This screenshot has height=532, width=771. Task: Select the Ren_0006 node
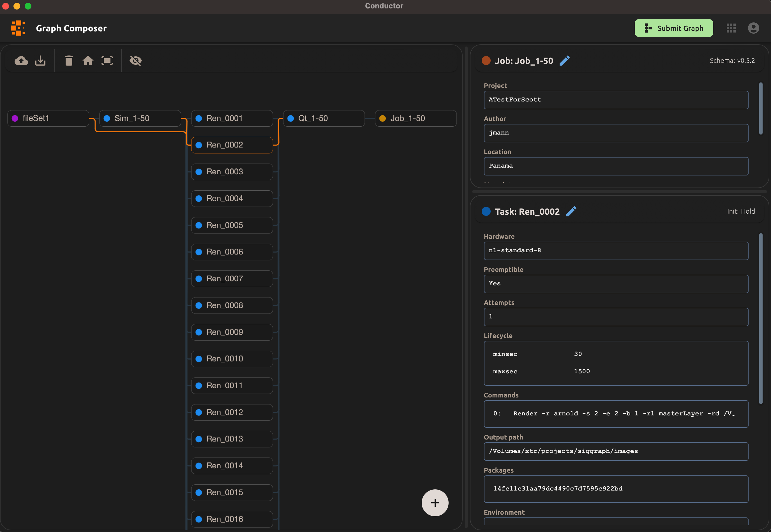point(232,252)
